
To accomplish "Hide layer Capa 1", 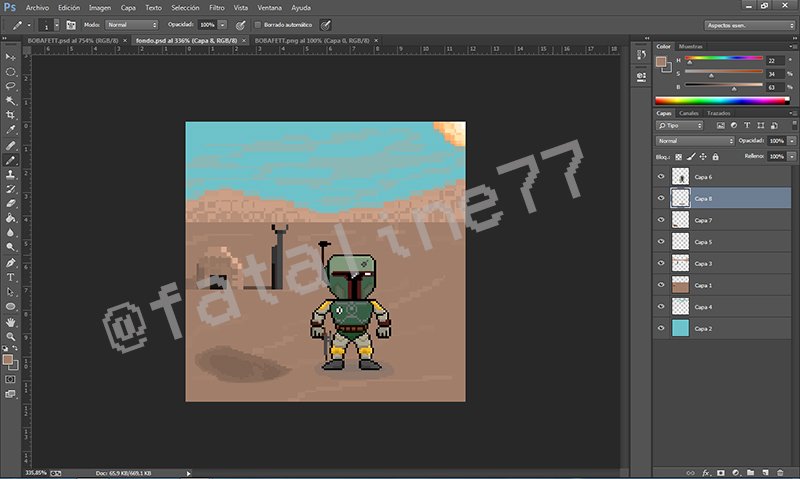I will 661,285.
